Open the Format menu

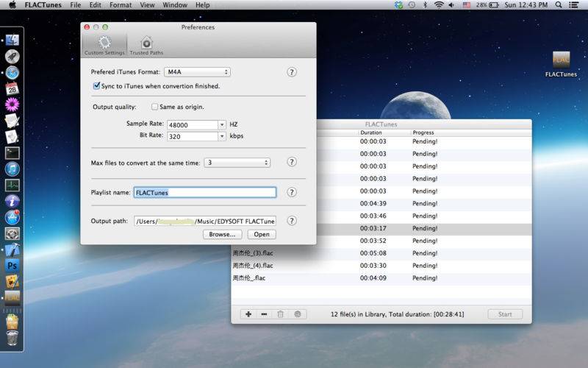click(x=121, y=5)
